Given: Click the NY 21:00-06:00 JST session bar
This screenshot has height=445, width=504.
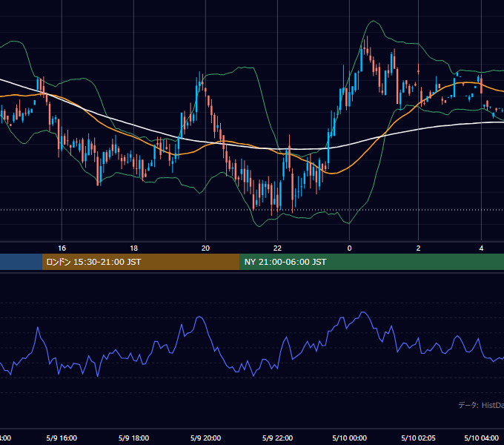Looking at the screenshot, I should [372, 262].
